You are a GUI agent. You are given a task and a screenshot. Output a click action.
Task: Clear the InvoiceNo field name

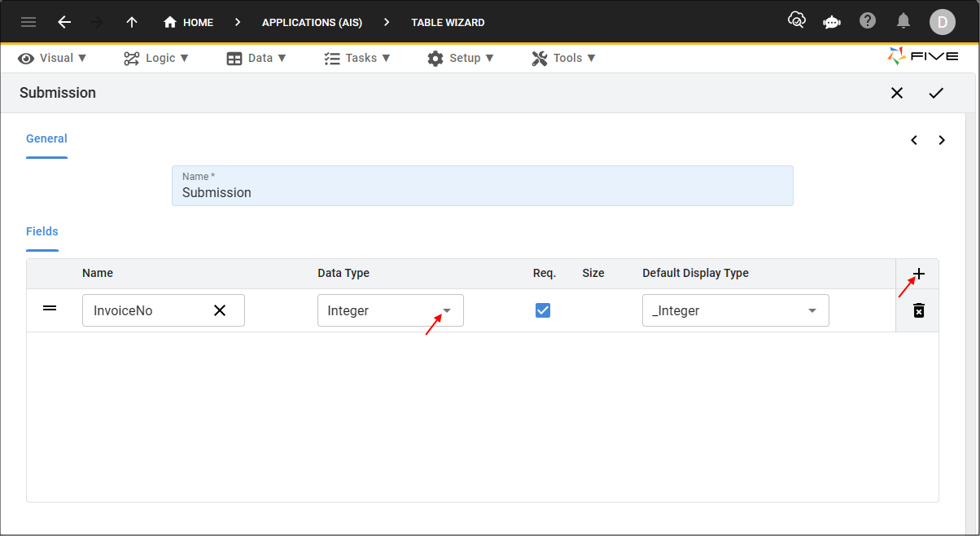(x=220, y=310)
